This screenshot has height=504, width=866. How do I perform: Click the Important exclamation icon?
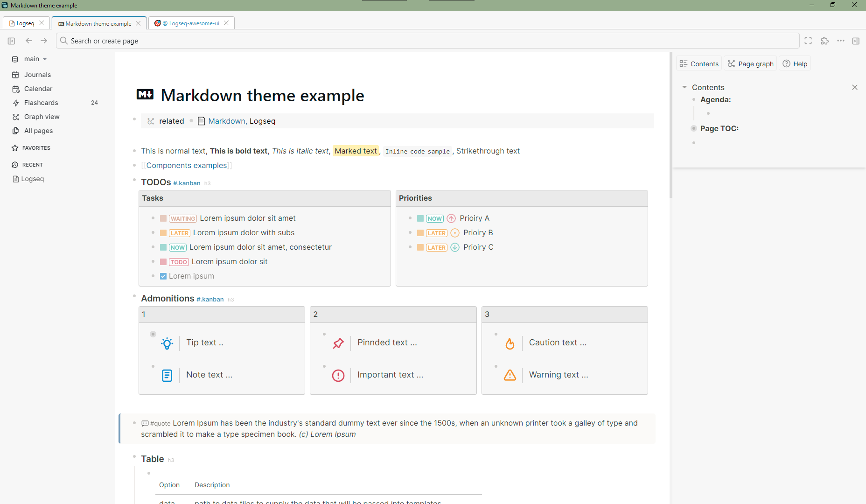coord(338,376)
